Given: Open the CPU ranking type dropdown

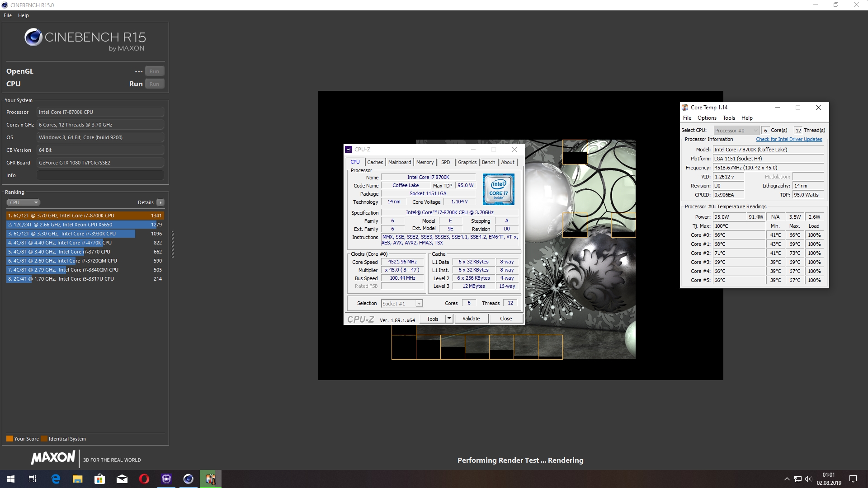Looking at the screenshot, I should (23, 202).
